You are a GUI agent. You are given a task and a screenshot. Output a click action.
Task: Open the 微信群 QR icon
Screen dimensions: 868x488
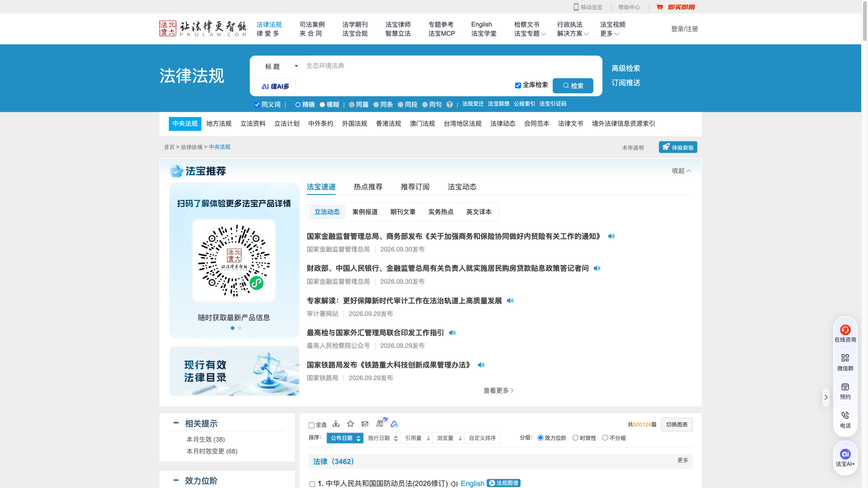click(845, 358)
